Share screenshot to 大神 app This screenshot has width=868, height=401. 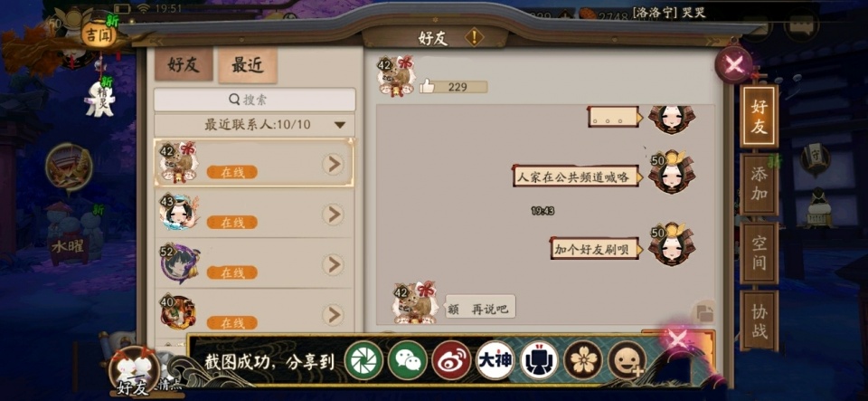tap(495, 360)
